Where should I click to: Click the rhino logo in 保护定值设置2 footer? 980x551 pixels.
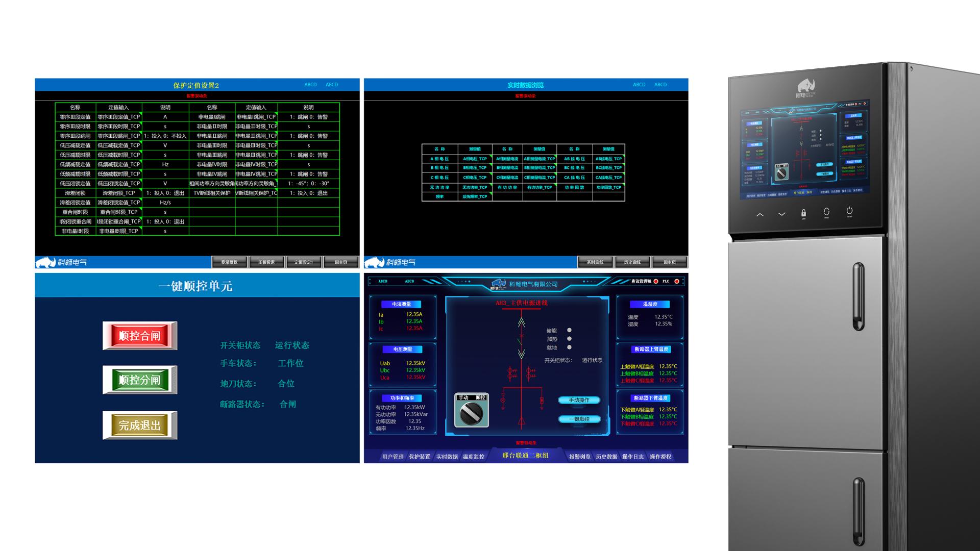pos(45,262)
